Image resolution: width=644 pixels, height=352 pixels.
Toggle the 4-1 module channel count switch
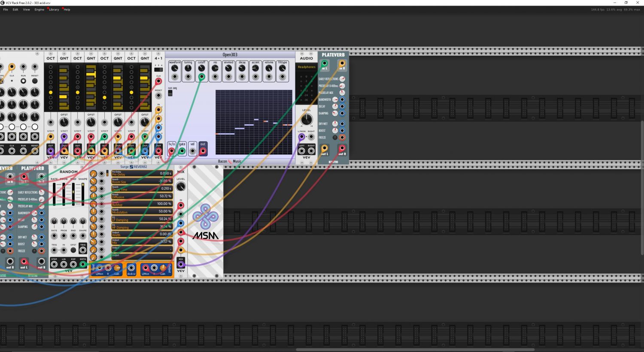point(158,69)
